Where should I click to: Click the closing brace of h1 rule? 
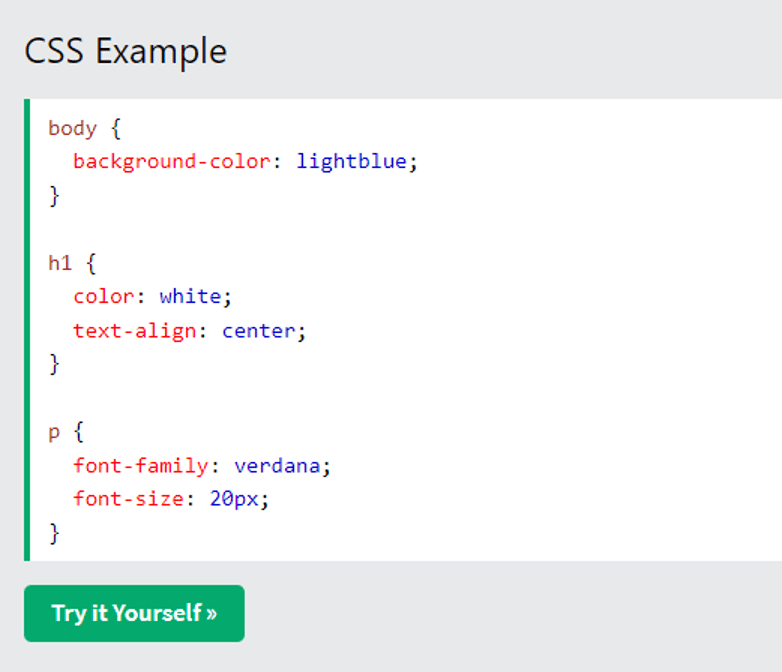tap(54, 365)
